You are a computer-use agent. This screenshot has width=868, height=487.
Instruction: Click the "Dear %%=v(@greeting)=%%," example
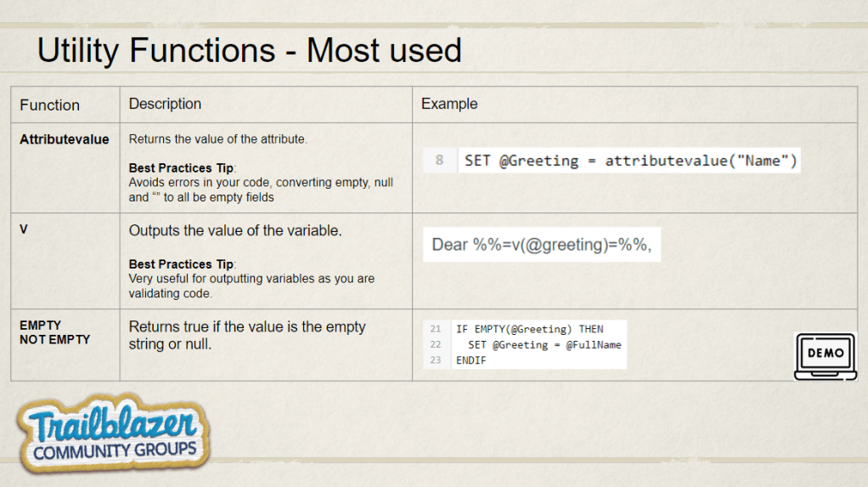[542, 245]
